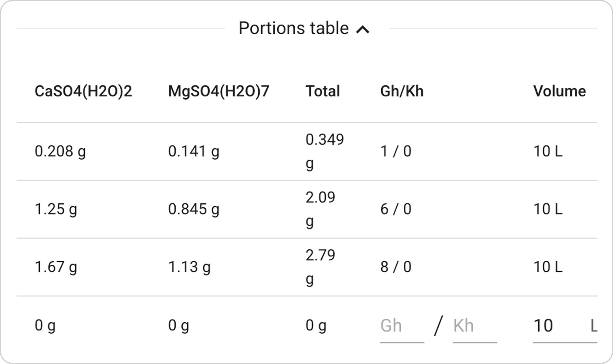Select the 2.79 g total cell

320,267
